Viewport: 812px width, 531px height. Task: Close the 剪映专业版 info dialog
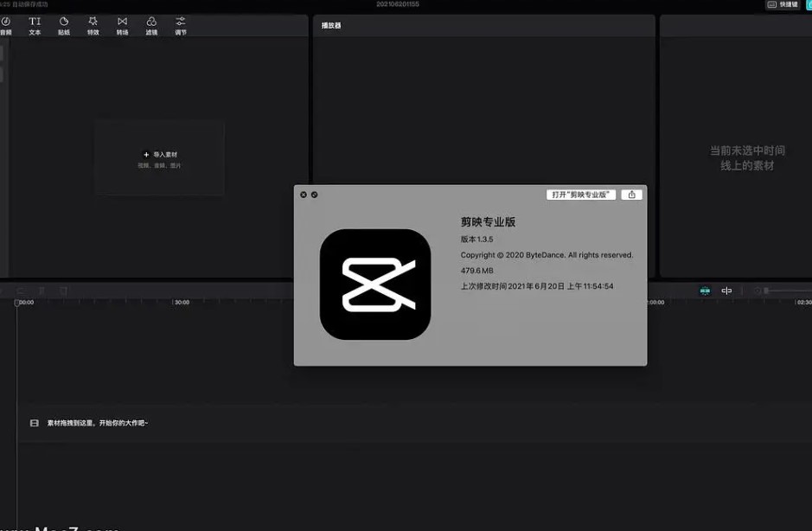304,195
